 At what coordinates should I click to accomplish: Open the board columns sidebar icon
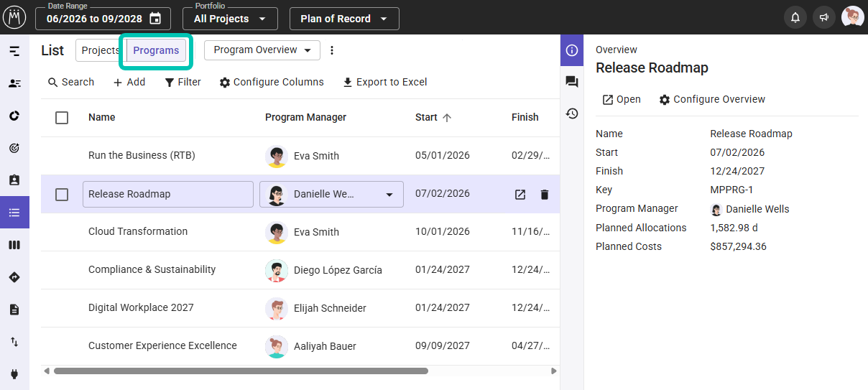pyautogui.click(x=14, y=245)
